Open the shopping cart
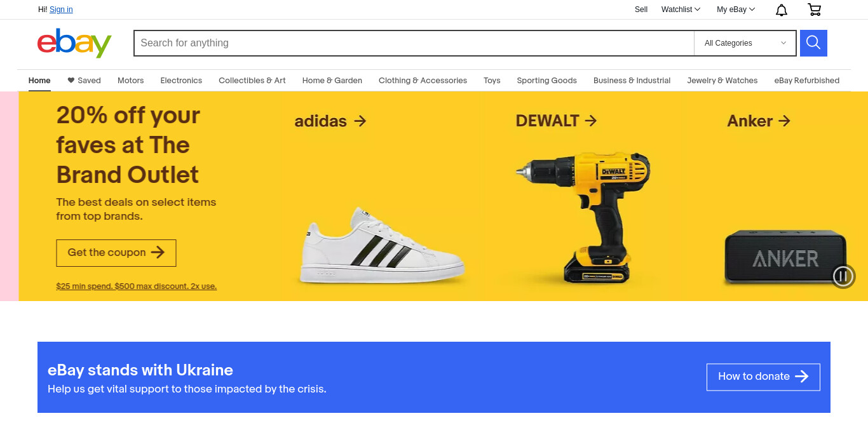This screenshot has height=430, width=868. point(814,10)
